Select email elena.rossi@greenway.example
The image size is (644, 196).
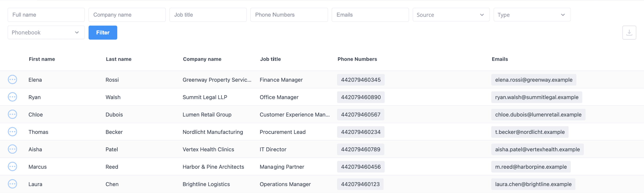point(534,80)
